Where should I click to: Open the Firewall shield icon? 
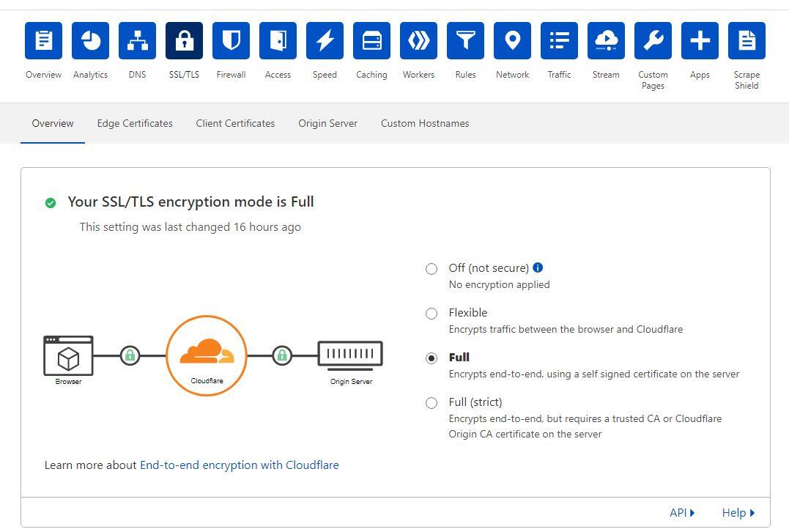pyautogui.click(x=231, y=41)
